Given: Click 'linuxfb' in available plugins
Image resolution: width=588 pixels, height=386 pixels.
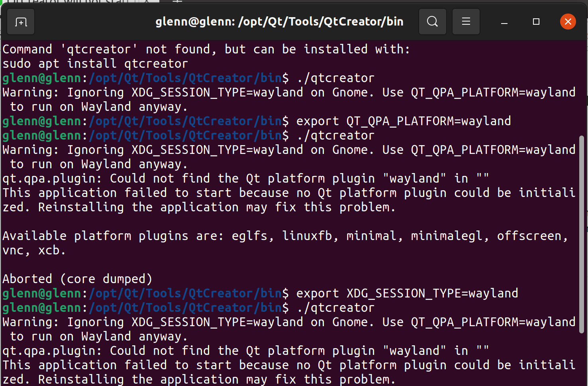Looking at the screenshot, I should [307, 236].
